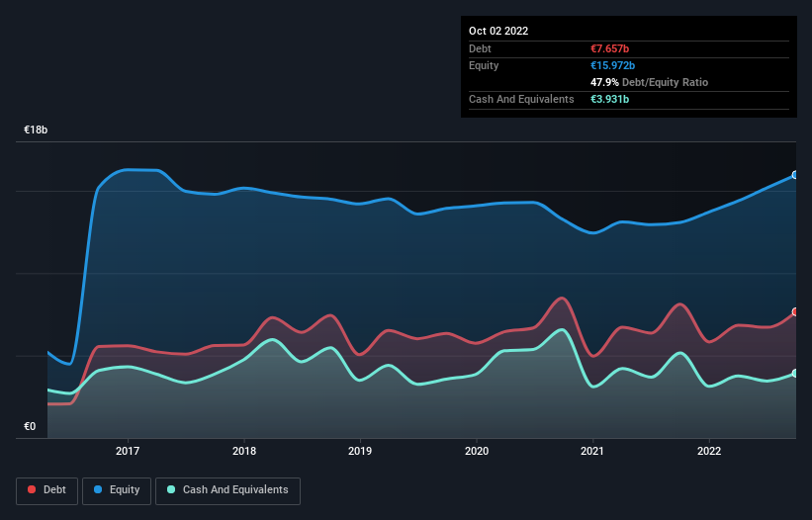Click the €3.931b cash value
Image resolution: width=812 pixels, height=520 pixels.
click(609, 99)
